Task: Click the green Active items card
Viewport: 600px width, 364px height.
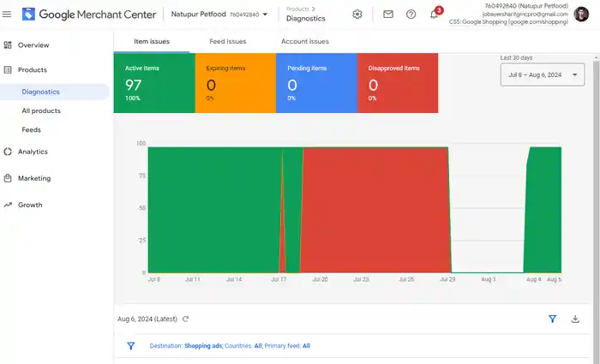Action: click(x=154, y=83)
